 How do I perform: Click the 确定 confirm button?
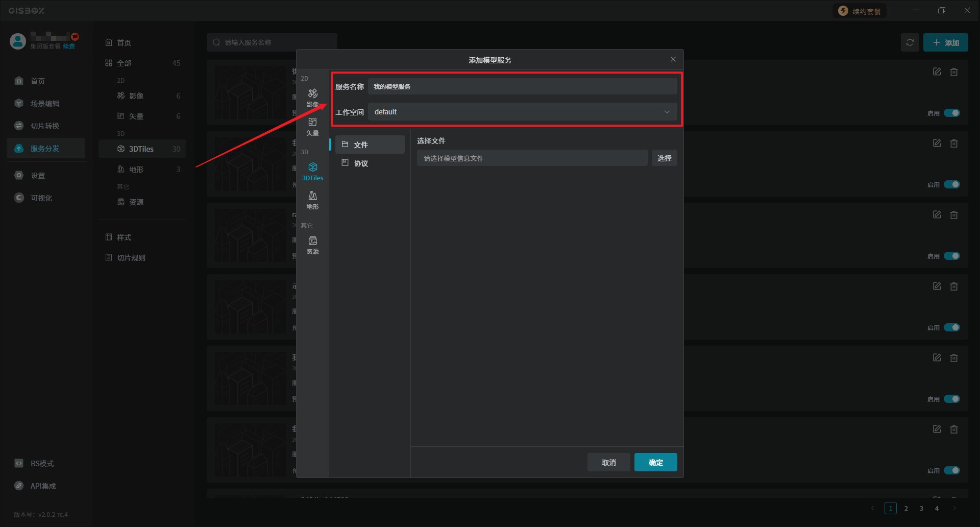pos(655,462)
